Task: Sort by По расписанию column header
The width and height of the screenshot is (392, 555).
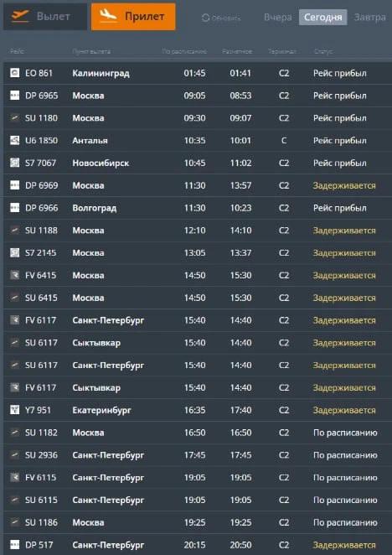Action: pyautogui.click(x=184, y=52)
